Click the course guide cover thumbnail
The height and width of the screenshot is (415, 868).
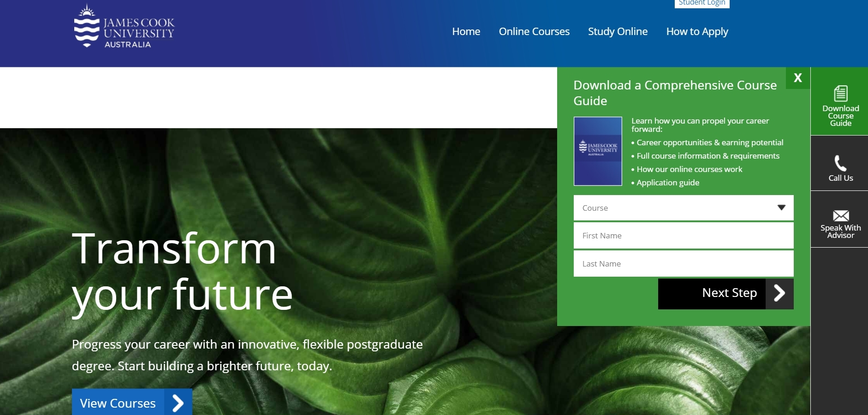598,151
